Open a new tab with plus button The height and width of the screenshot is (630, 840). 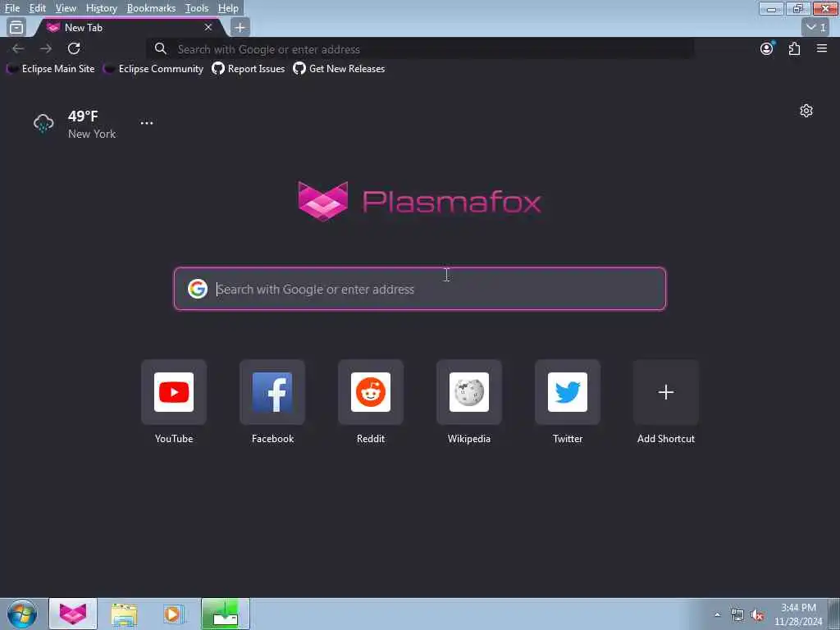point(240,27)
